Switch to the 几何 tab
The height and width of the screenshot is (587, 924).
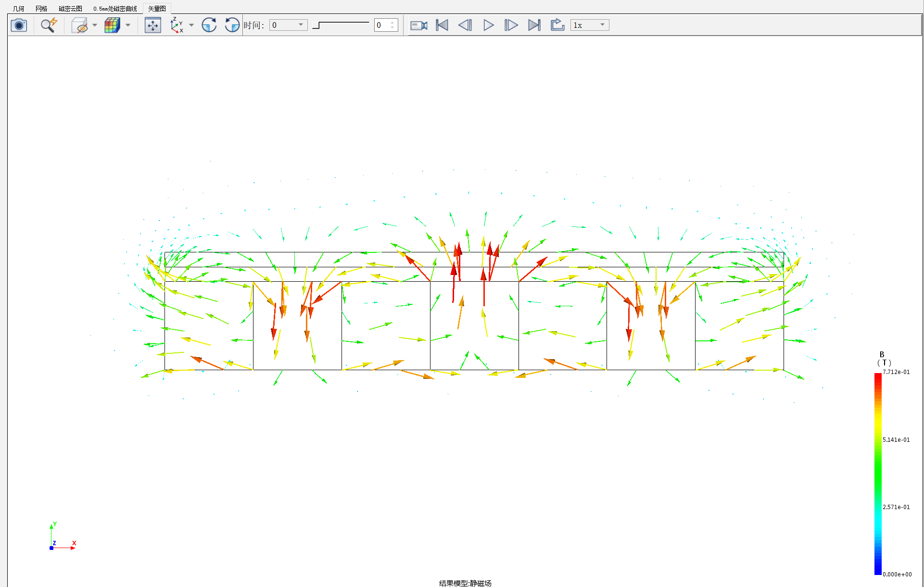pos(19,9)
